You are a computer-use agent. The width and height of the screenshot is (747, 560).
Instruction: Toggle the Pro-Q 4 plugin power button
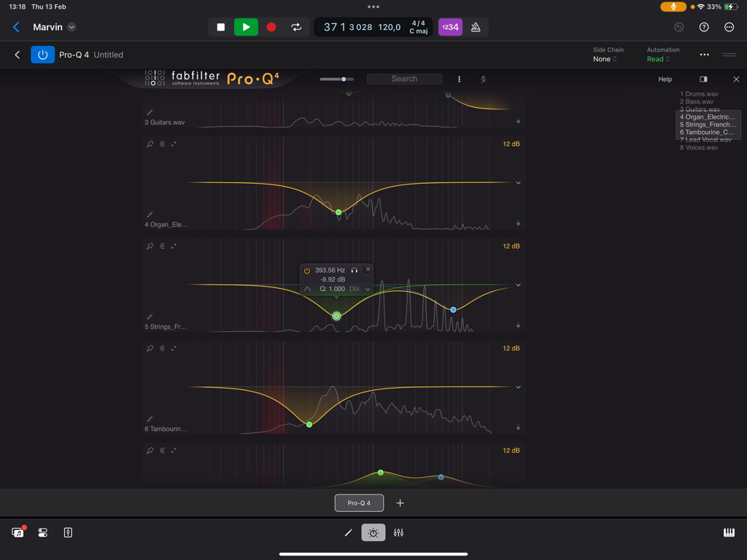click(x=42, y=54)
